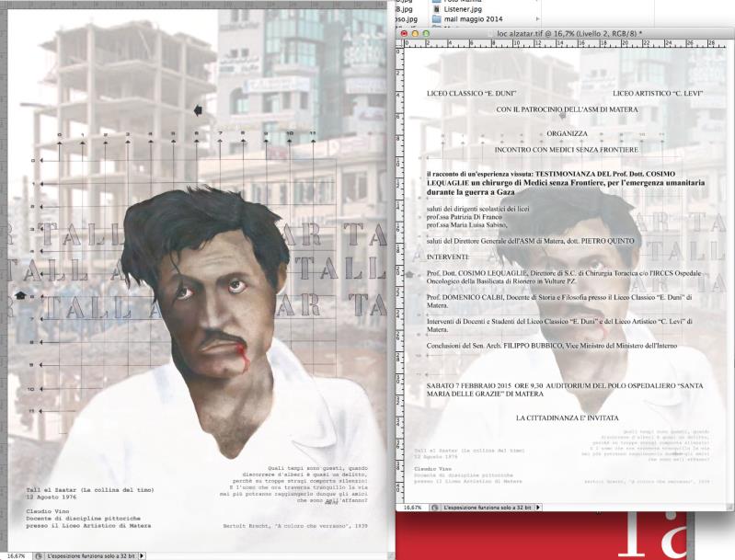
Task: Open status info arrow in left document window
Action: point(142,555)
